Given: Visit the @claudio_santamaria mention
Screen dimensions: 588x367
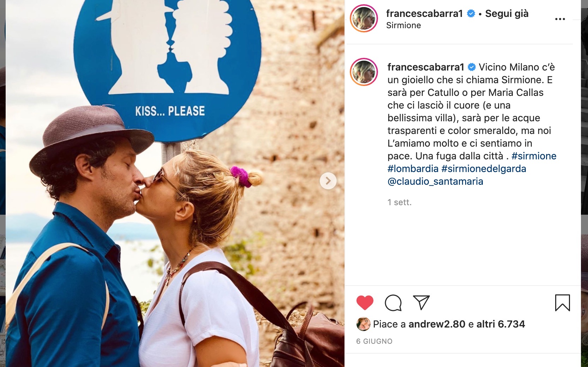Looking at the screenshot, I should (x=435, y=181).
